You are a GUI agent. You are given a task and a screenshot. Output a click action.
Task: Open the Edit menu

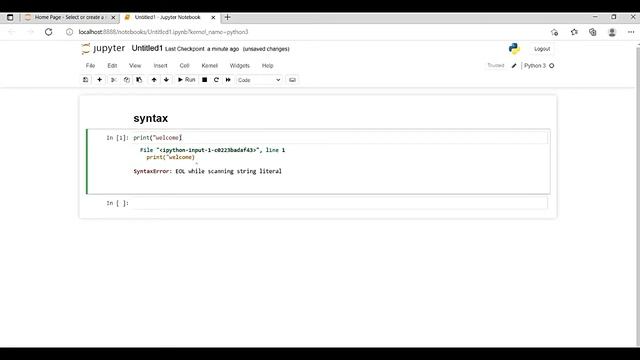tap(112, 66)
